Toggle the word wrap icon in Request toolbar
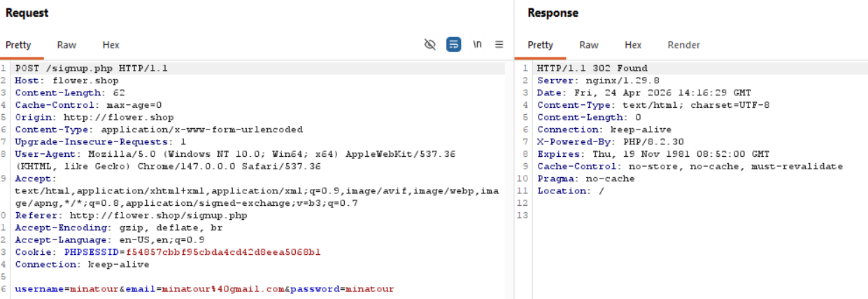The width and height of the screenshot is (868, 299). point(454,45)
